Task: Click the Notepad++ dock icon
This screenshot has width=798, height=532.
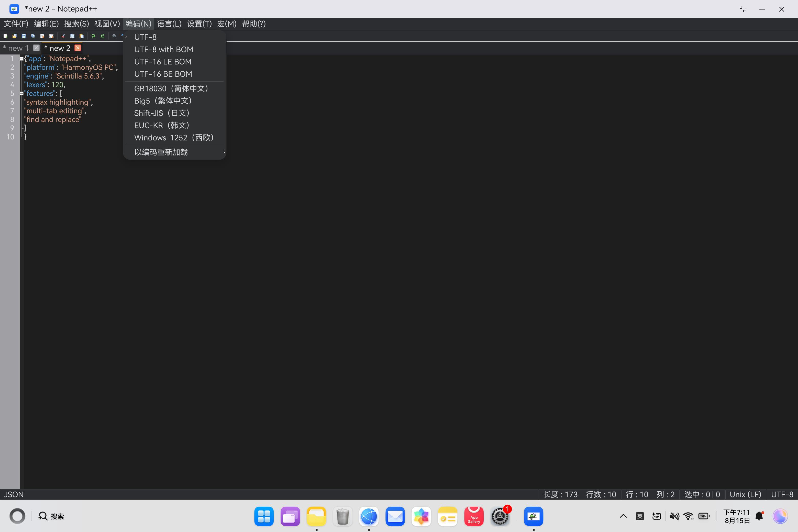Action: click(534, 516)
